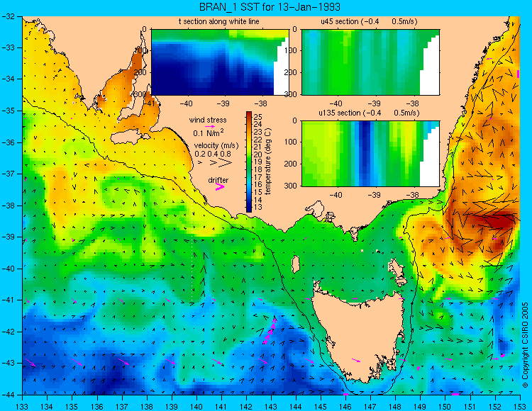Click main map latitude label -44
Viewport: 532px width, 411px height.
(8, 395)
